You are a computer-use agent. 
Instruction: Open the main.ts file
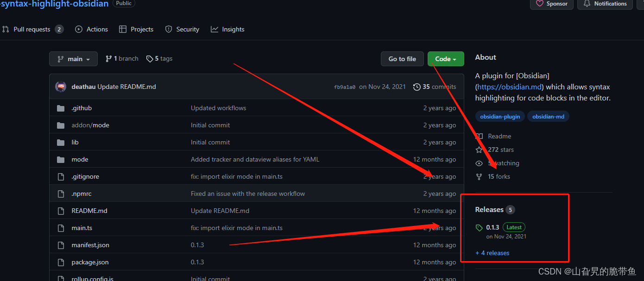(82, 228)
